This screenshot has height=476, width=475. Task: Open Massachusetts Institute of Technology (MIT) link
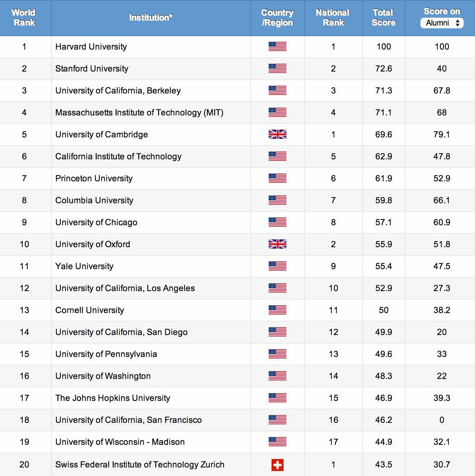pos(139,113)
